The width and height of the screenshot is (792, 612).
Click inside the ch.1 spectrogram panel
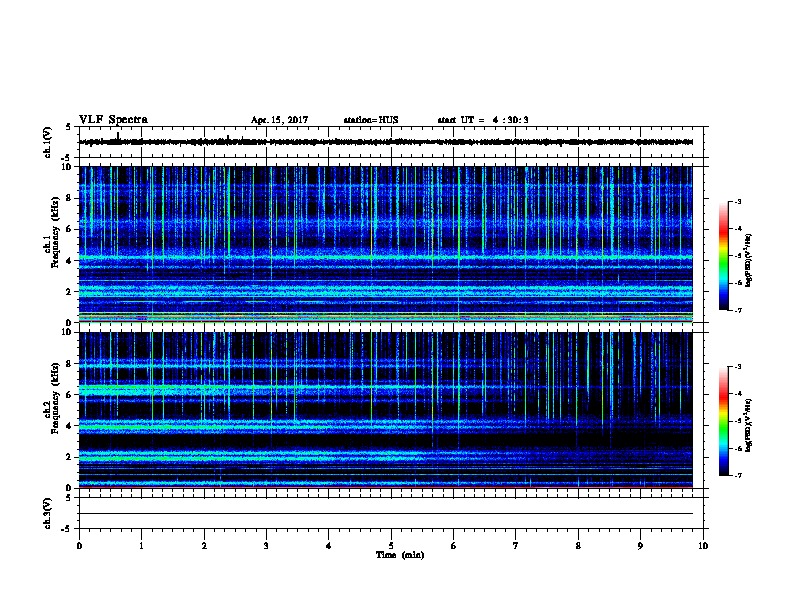click(x=386, y=244)
